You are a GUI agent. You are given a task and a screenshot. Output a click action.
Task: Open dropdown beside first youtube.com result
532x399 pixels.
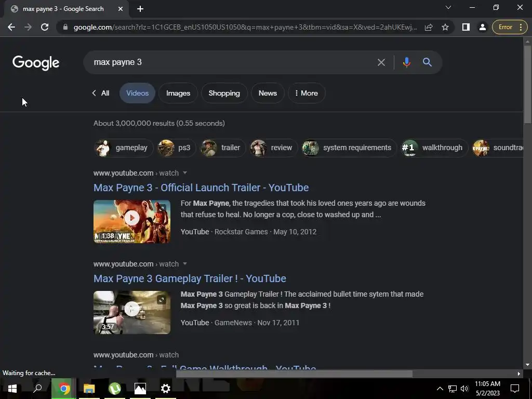[x=185, y=173]
